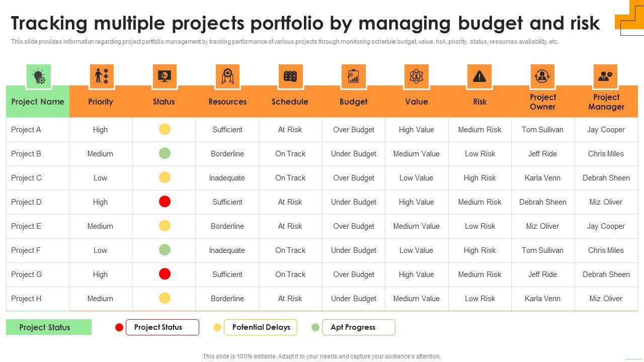Screen dimensions: 644x362
Task: Select the Budget column header
Action: click(353, 102)
